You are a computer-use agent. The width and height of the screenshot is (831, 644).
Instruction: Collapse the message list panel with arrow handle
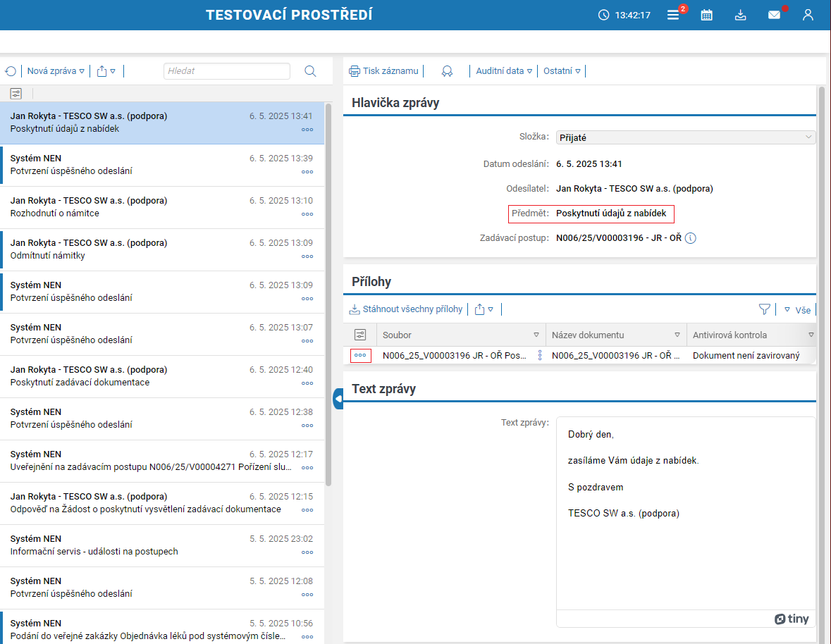(x=338, y=399)
